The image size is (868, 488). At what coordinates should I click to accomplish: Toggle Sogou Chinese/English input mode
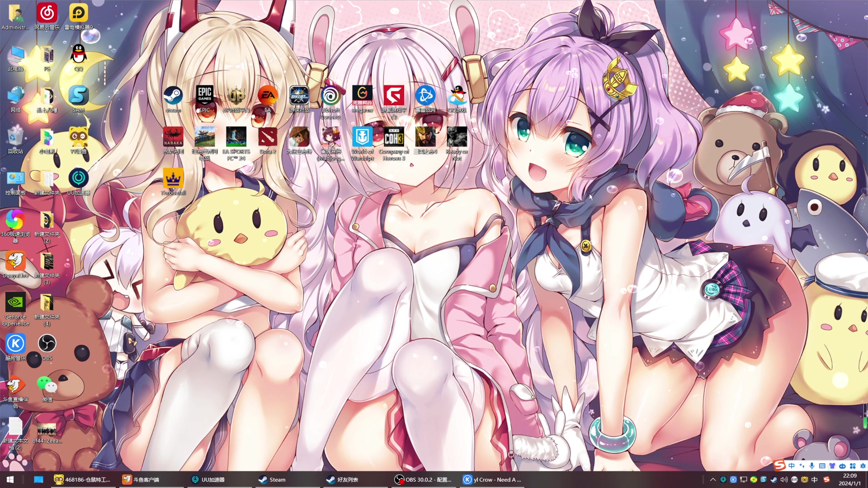coord(792,466)
